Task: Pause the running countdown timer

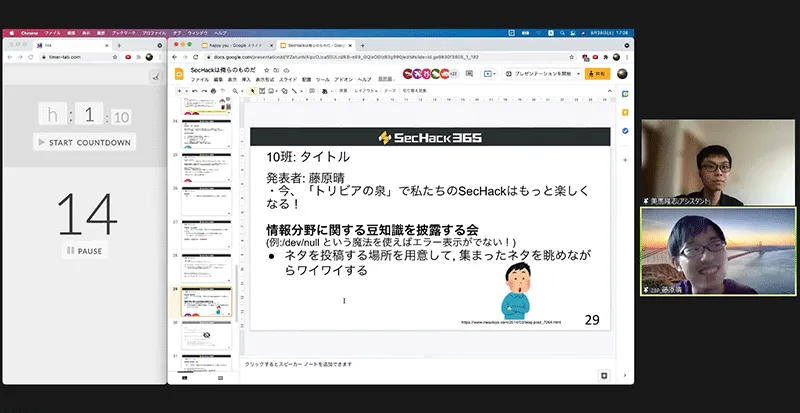Action: click(84, 251)
